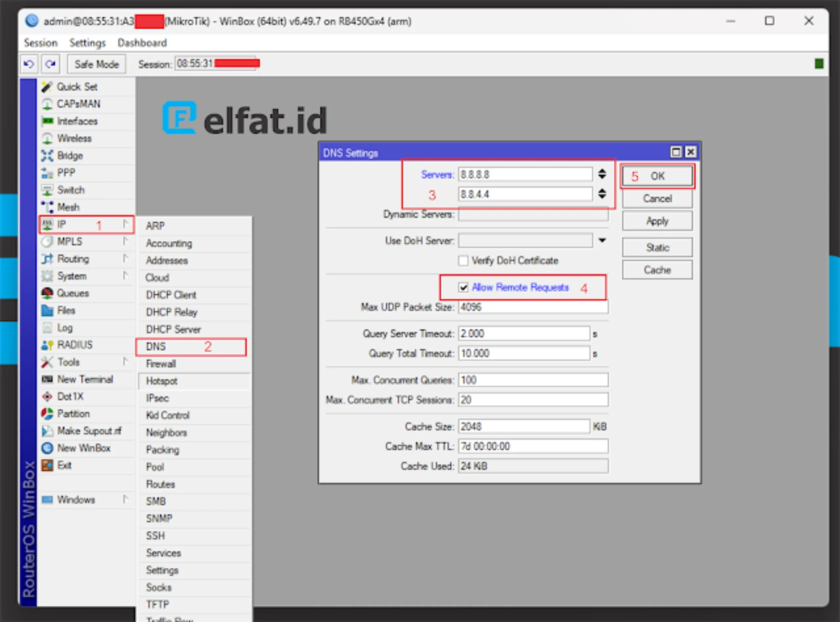Viewport: 840px width, 622px height.
Task: Click the New Terminal icon
Action: (47, 379)
